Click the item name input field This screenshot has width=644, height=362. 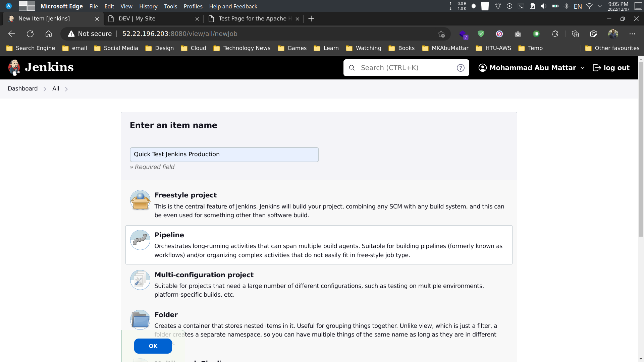point(224,155)
